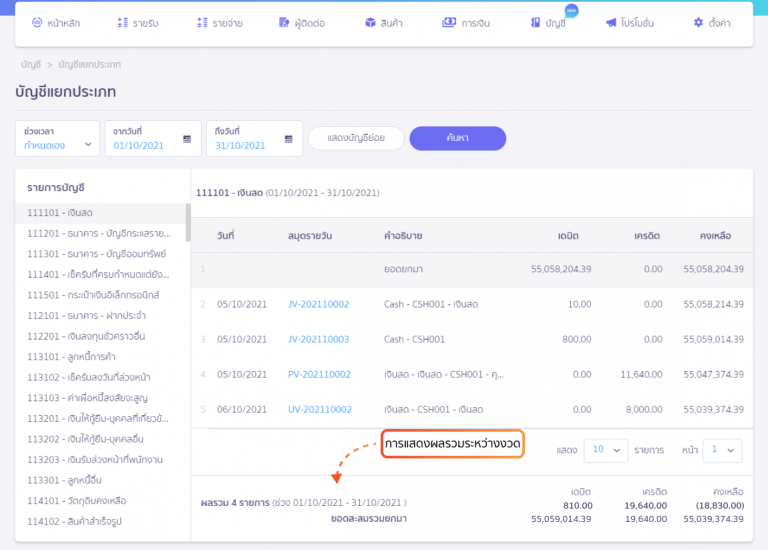Image resolution: width=768 pixels, height=550 pixels.
Task: Click the ตั้งค่า settings gear icon
Action: tap(698, 23)
